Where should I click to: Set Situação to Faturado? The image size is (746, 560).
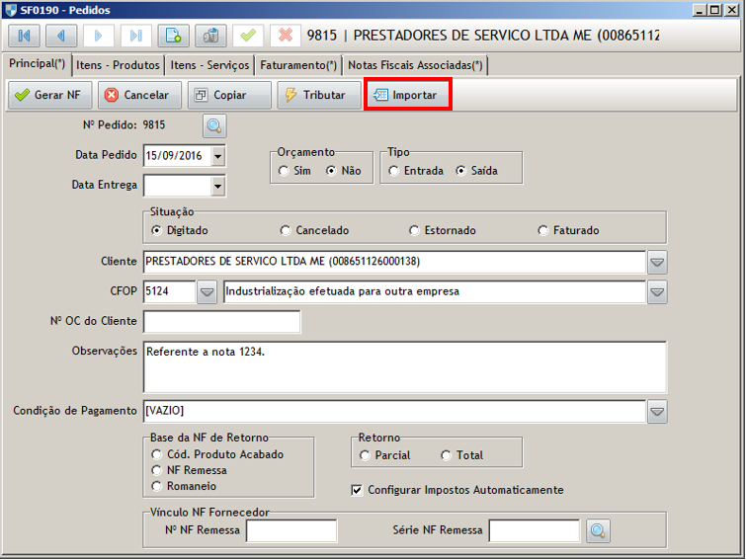coord(543,230)
